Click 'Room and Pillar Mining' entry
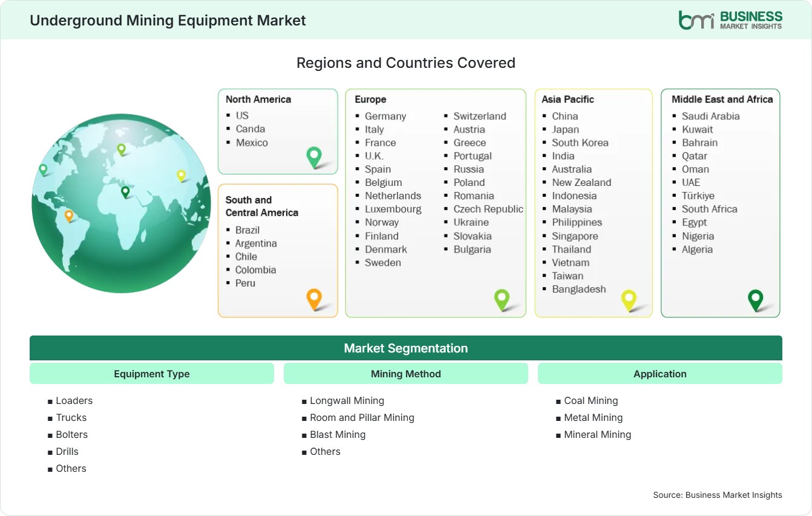Viewport: 812px width, 516px height. click(x=362, y=418)
